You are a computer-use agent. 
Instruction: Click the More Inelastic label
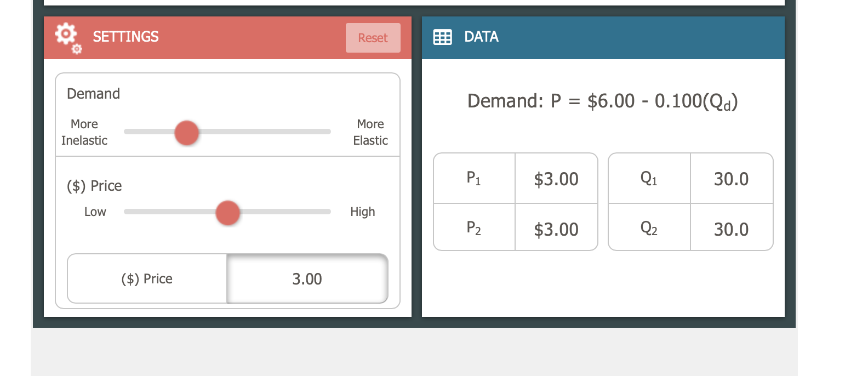point(84,132)
